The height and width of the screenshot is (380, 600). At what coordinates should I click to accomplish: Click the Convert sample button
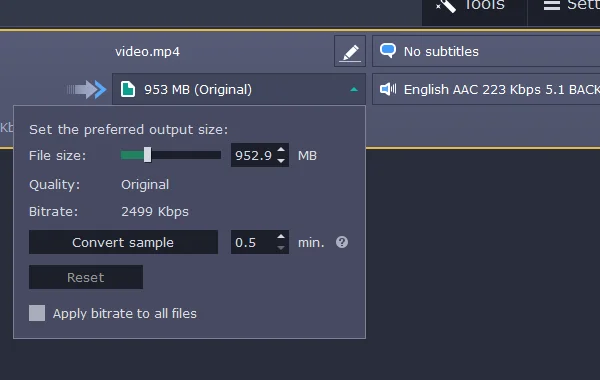tap(123, 242)
